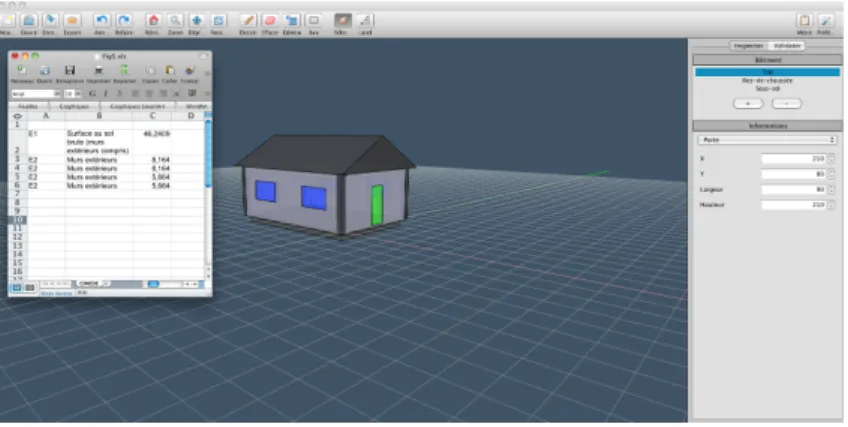The height and width of the screenshot is (427, 848).
Task: Click the stepper next to Largeur field
Action: coord(831,190)
